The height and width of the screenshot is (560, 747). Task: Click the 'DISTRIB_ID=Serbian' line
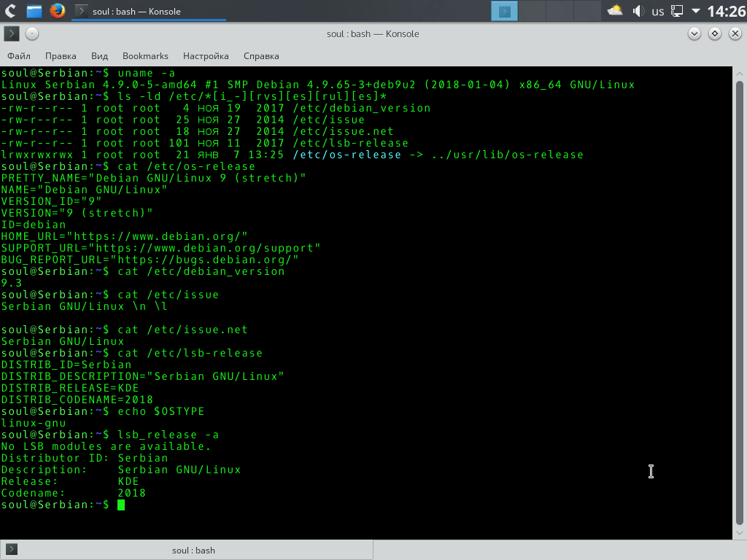(x=66, y=365)
